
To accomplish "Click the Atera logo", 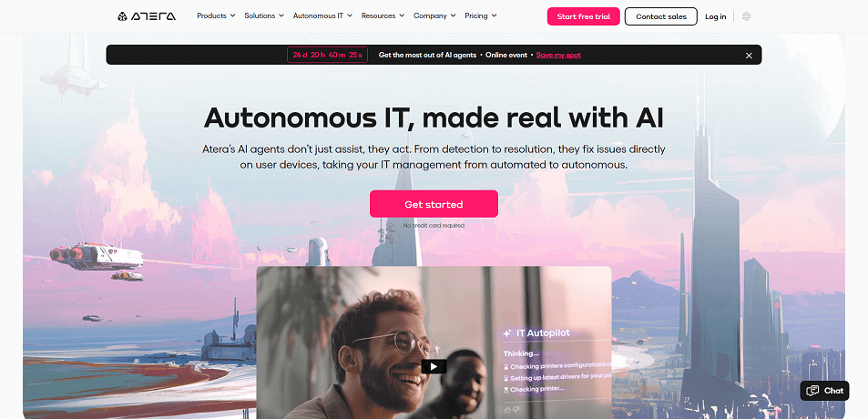I will tap(147, 16).
